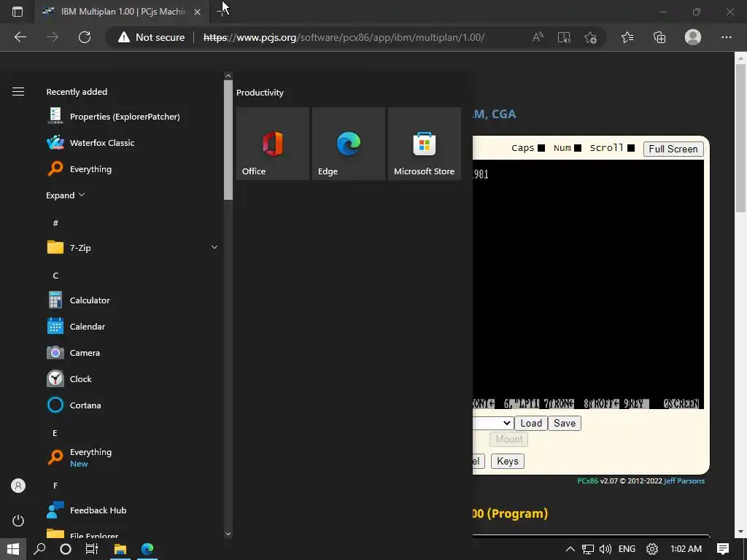The width and height of the screenshot is (747, 560).
Task: Open the Favorites list in Edge
Action: [x=627, y=37]
